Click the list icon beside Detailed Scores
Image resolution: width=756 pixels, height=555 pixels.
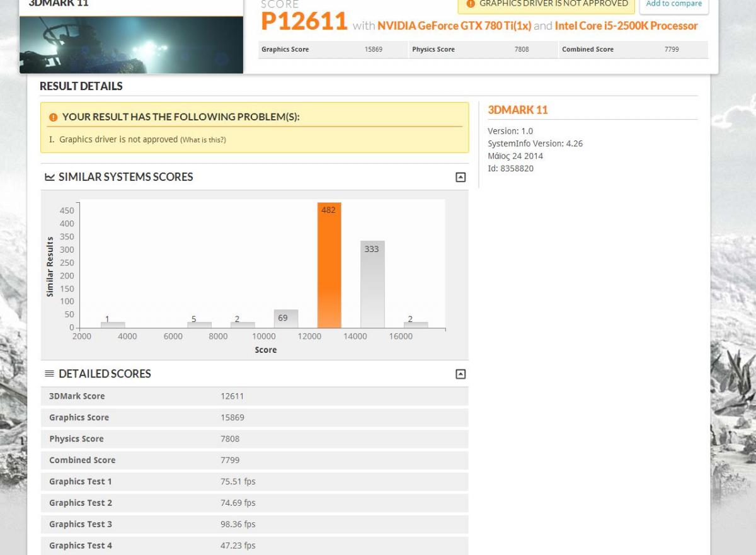tap(50, 374)
